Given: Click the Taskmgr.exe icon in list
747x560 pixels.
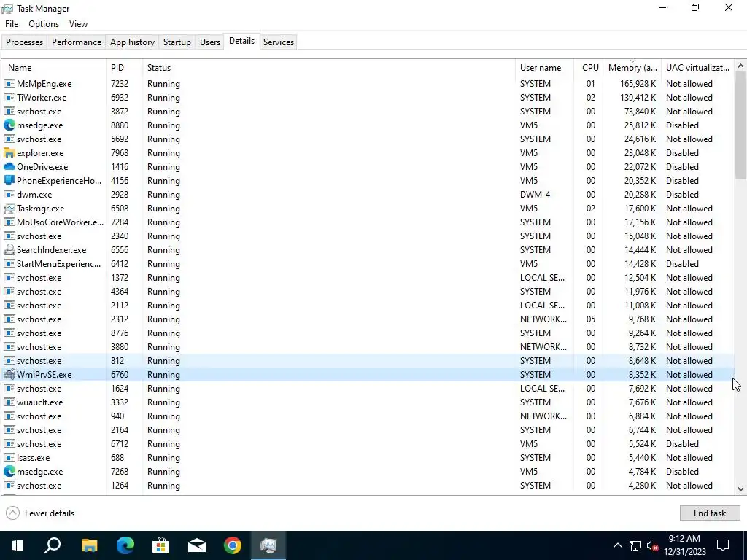Looking at the screenshot, I should tap(9, 208).
